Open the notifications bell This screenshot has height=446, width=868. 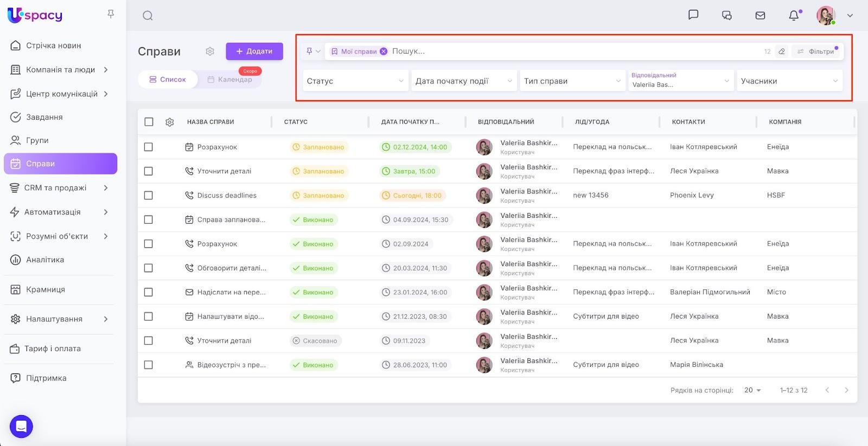point(794,16)
